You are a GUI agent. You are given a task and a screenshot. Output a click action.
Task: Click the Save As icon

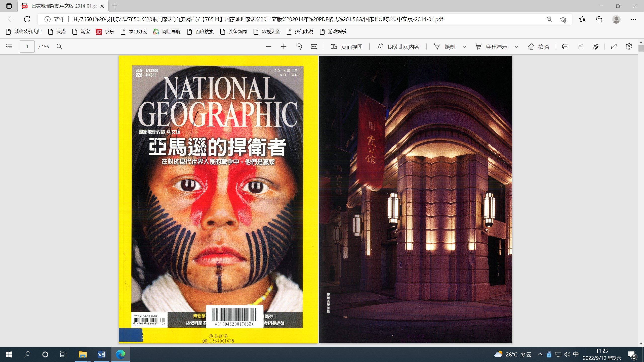595,47
